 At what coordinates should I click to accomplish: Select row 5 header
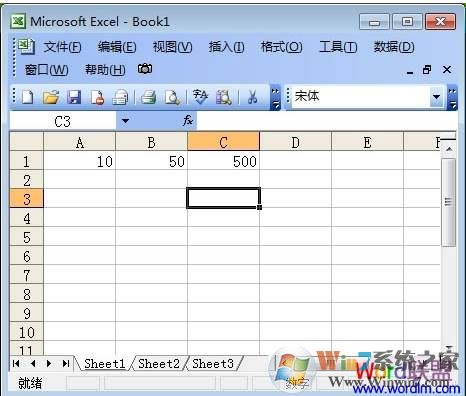[x=27, y=237]
